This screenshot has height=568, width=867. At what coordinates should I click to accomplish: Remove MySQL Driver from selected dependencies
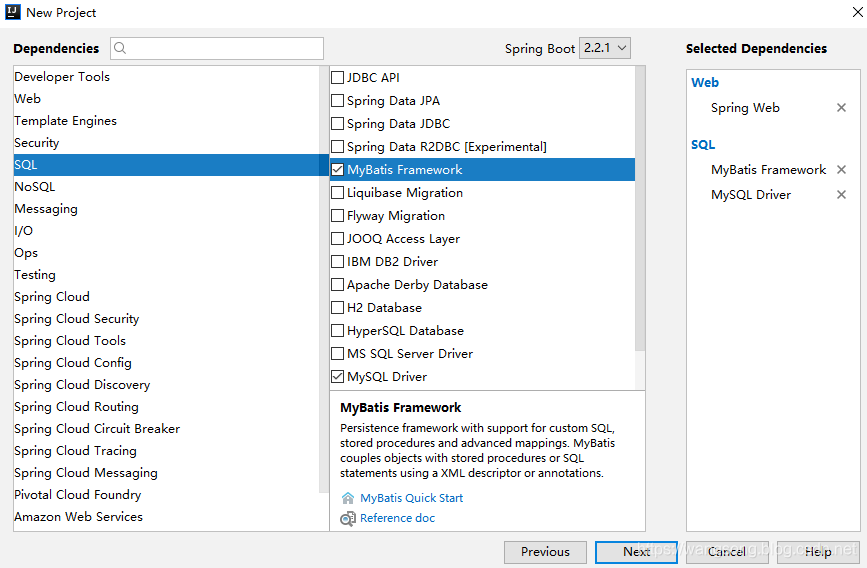[841, 195]
